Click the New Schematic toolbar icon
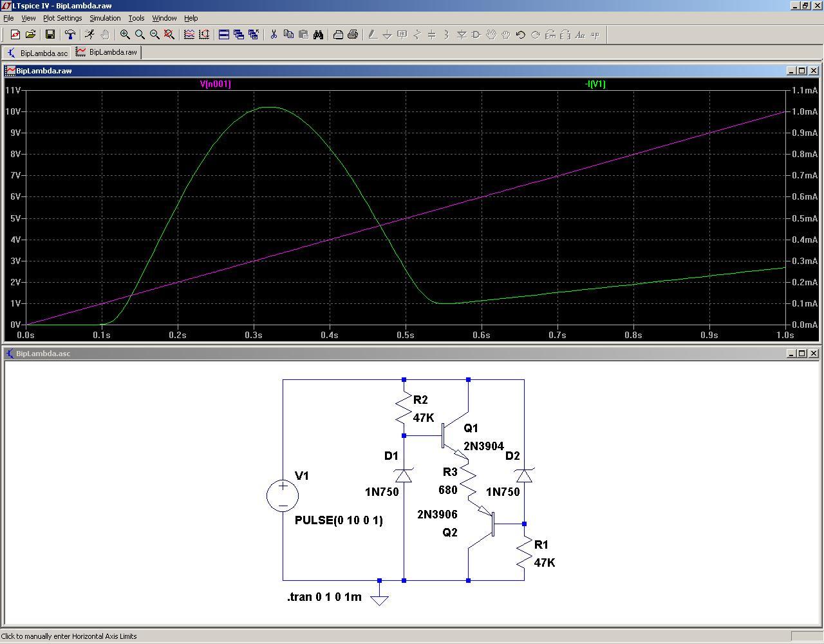Viewport: 824px width, 644px height. pyautogui.click(x=15, y=35)
